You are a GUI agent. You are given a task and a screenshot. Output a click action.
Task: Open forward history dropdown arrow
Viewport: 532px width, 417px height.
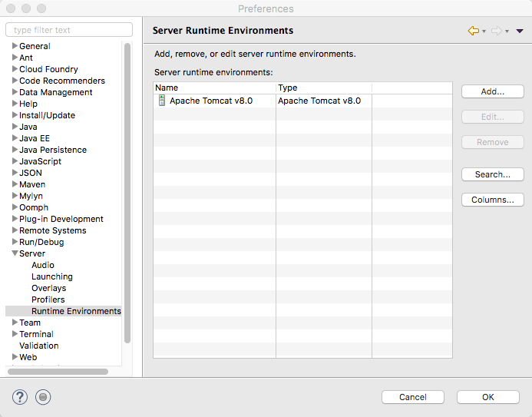507,31
